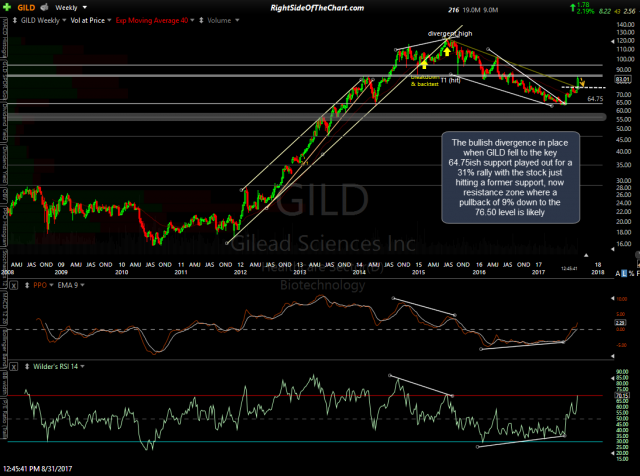
Task: Open the Vol at Price indicator menu
Action: [x=91, y=20]
